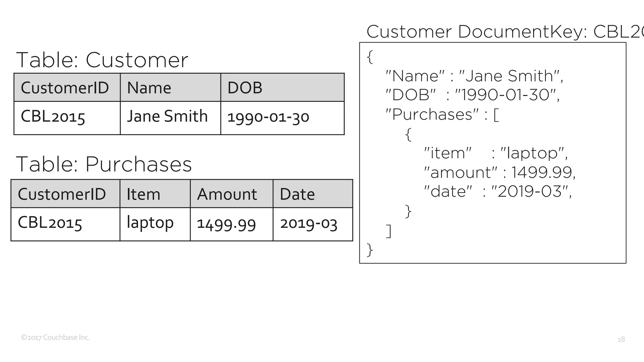Select the DOB column header
Screen dimensions: 644x362
[x=282, y=87]
